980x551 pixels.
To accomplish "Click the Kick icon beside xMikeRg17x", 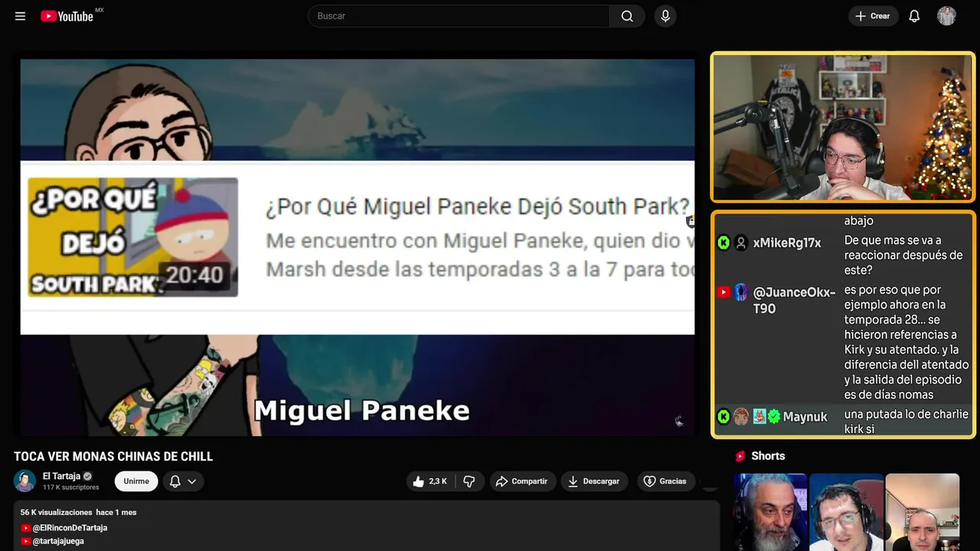I will click(724, 243).
